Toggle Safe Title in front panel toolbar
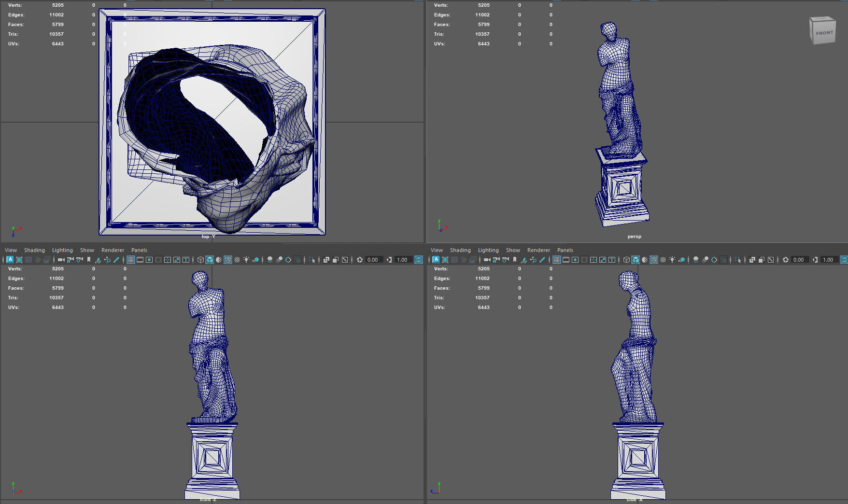848x504 pixels. pos(186,260)
